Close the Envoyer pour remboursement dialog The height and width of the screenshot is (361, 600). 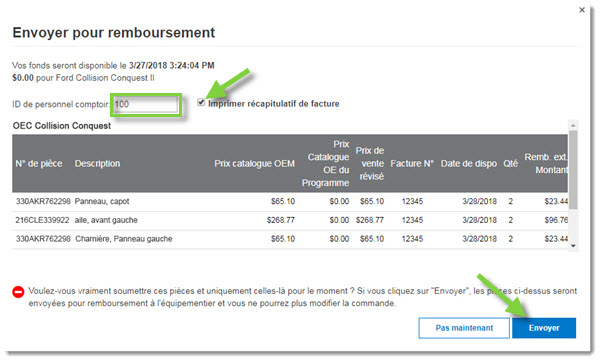coord(582,10)
